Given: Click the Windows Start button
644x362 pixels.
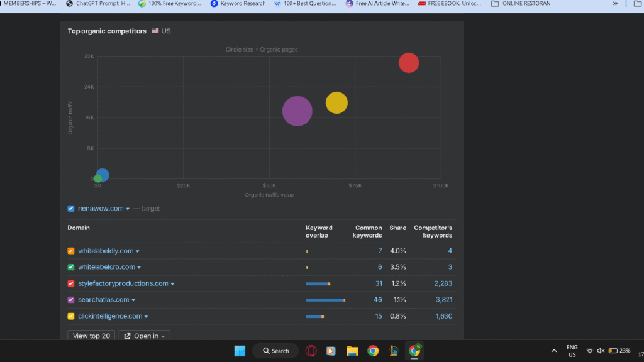Looking at the screenshot, I should coord(239,351).
